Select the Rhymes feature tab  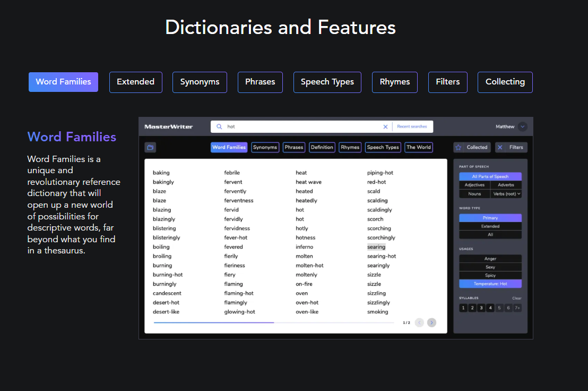point(395,82)
